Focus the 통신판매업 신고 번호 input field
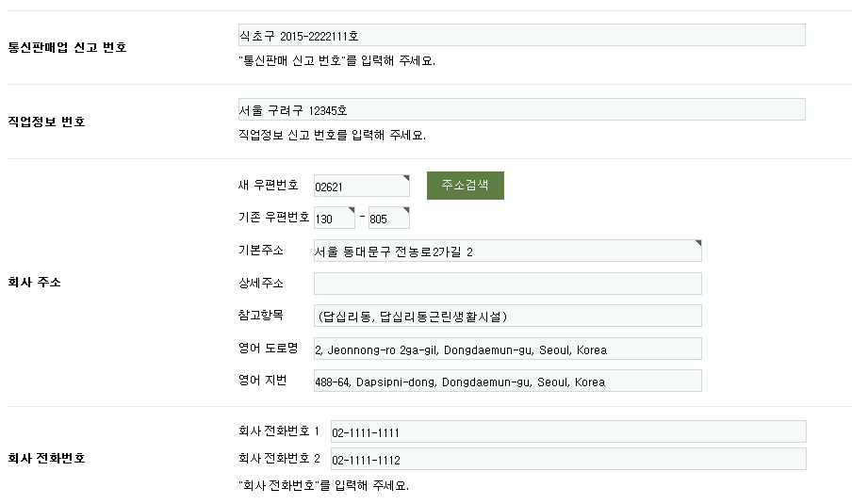The height and width of the screenshot is (504, 852). coord(521,35)
